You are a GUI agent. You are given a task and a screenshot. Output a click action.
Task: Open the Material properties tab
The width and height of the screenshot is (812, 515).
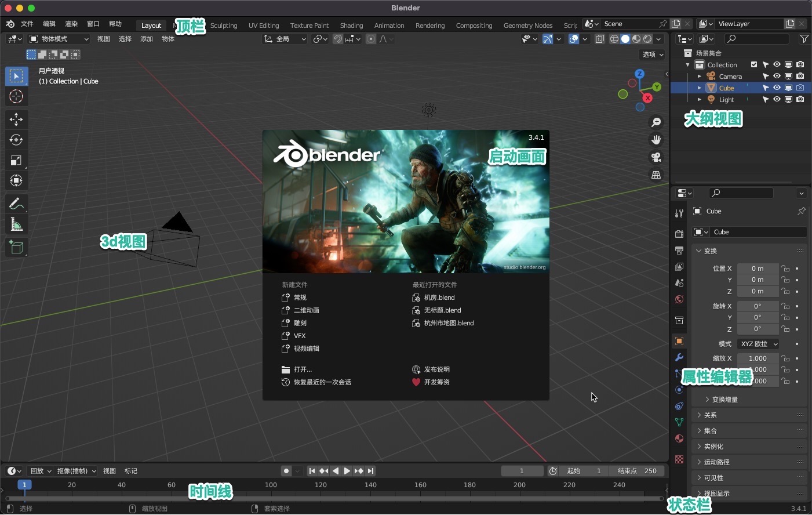pos(679,438)
